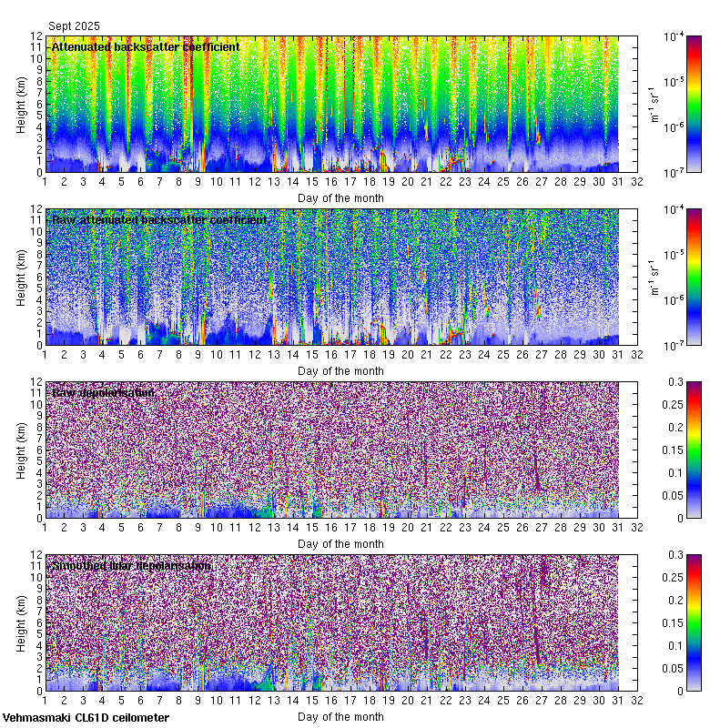Click 'Day of the month' under Smoothed lidar depolarisation plot
710x728 pixels.
(340, 717)
